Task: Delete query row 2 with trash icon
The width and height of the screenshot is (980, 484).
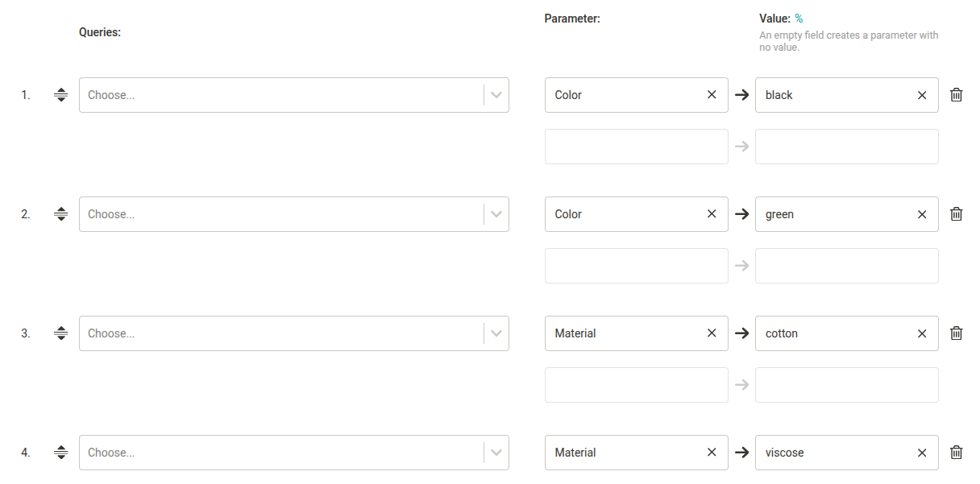Action: tap(957, 214)
